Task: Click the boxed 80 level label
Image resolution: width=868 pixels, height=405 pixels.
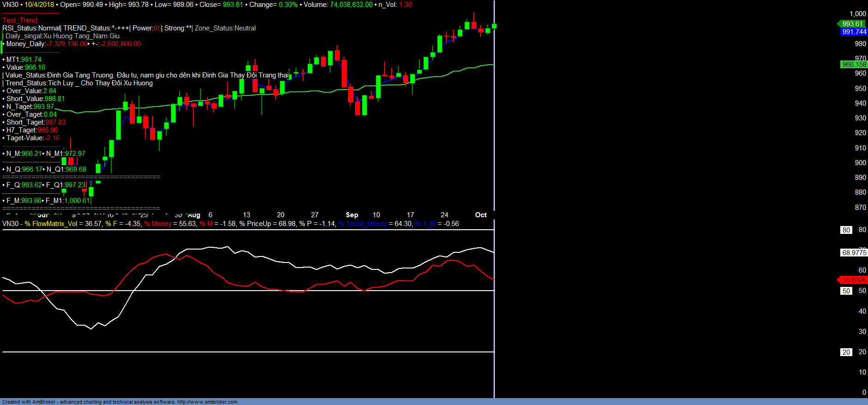Action: pos(846,230)
